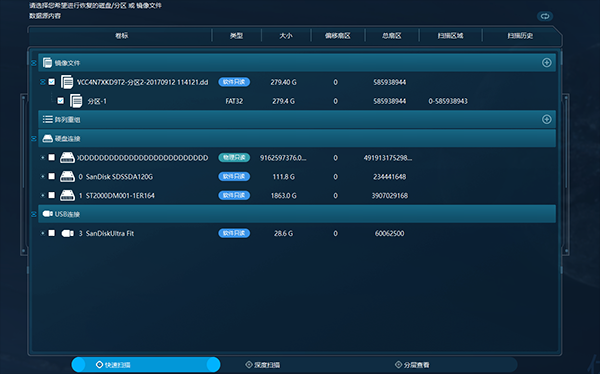Click total sectors '60062500'

tap(390, 233)
